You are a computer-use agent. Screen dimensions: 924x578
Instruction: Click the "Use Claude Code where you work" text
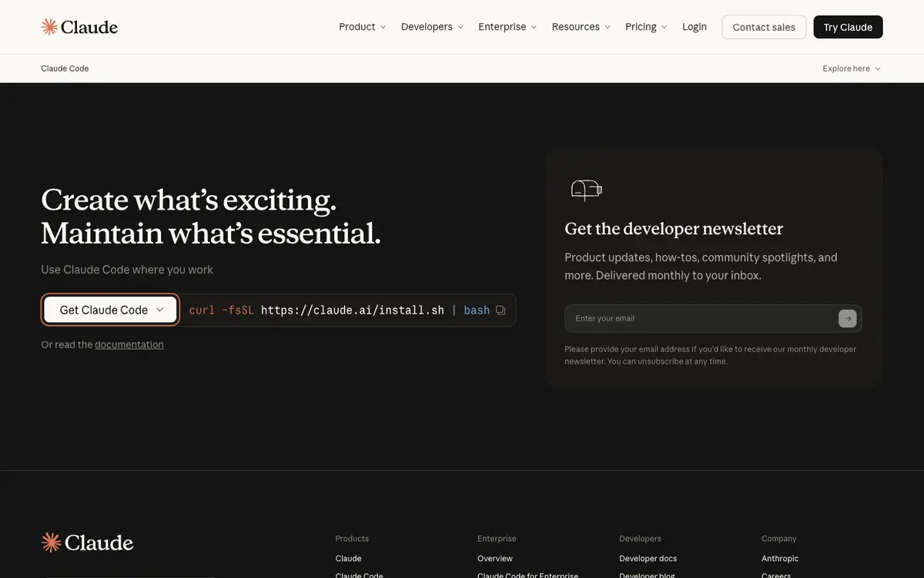tap(127, 270)
